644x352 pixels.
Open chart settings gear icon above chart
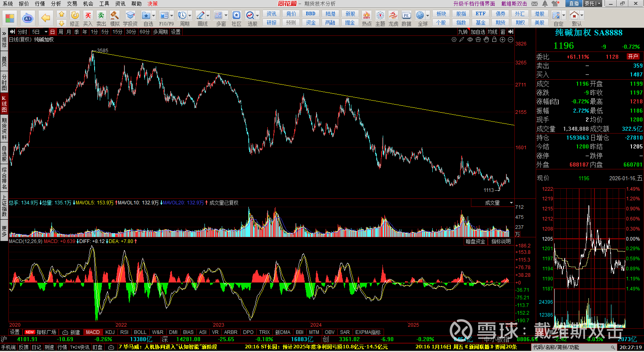coord(454,39)
